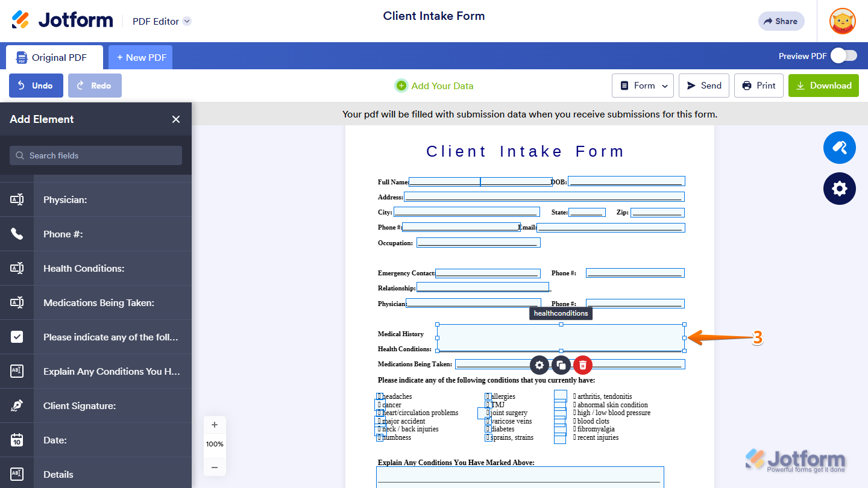868x488 pixels.
Task: Switch to the Original PDF tab
Action: pyautogui.click(x=54, y=57)
